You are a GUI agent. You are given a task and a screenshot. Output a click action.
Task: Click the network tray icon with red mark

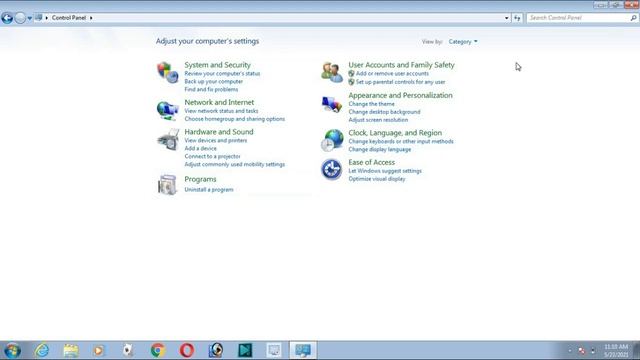point(582,351)
